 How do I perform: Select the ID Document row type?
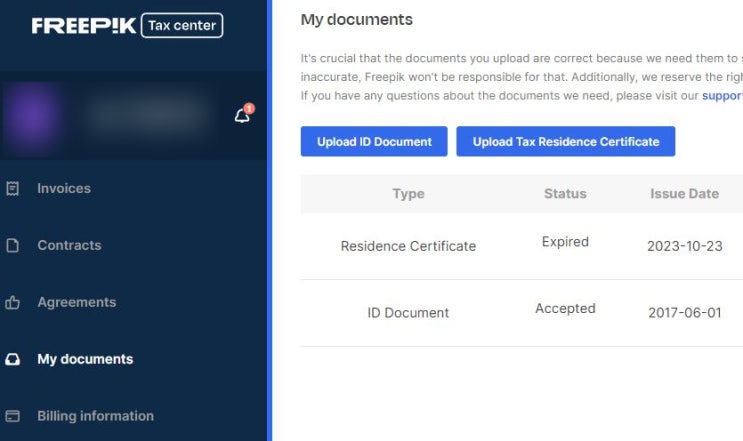[x=408, y=313]
